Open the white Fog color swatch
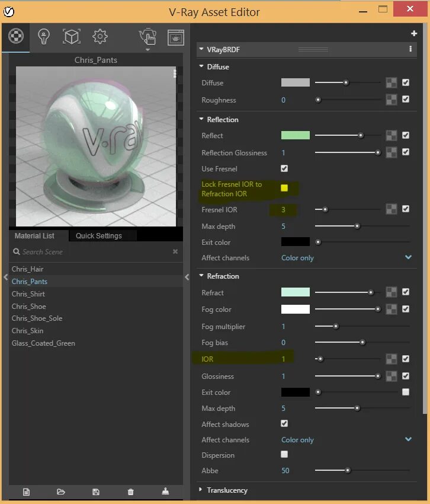This screenshot has height=504, width=430. click(x=296, y=309)
